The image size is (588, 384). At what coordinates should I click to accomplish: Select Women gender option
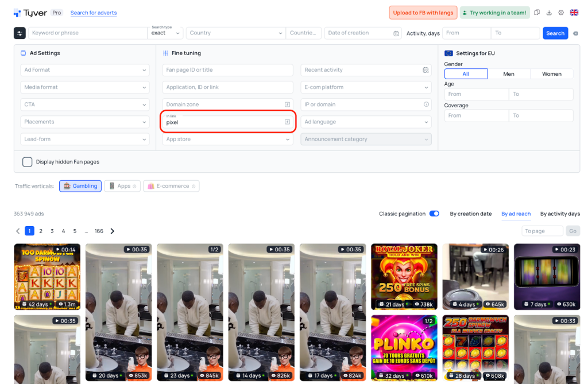pyautogui.click(x=551, y=74)
